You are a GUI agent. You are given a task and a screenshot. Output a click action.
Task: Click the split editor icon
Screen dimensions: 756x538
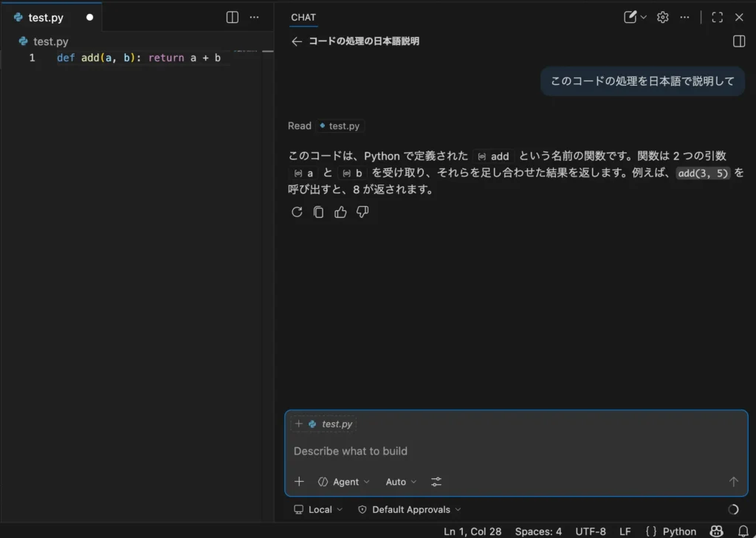tap(232, 17)
